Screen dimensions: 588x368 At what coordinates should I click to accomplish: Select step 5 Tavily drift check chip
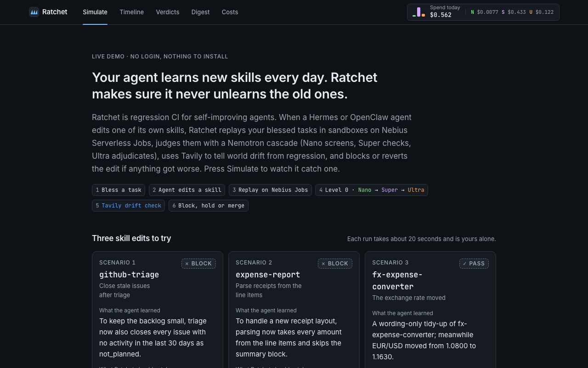[129, 206]
